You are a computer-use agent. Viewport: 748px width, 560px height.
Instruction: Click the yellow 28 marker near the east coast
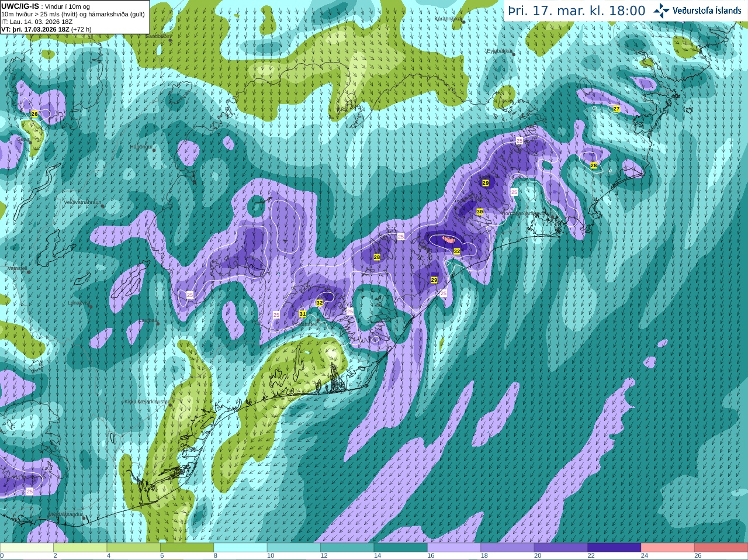pyautogui.click(x=594, y=165)
